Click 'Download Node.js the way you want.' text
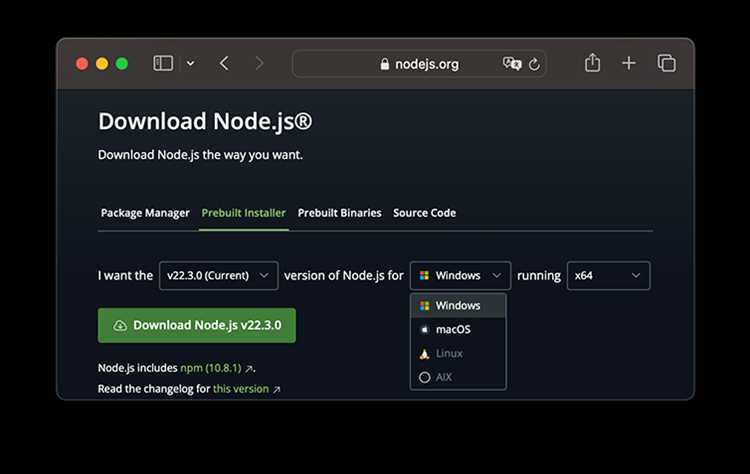This screenshot has height=474, width=750. click(200, 155)
